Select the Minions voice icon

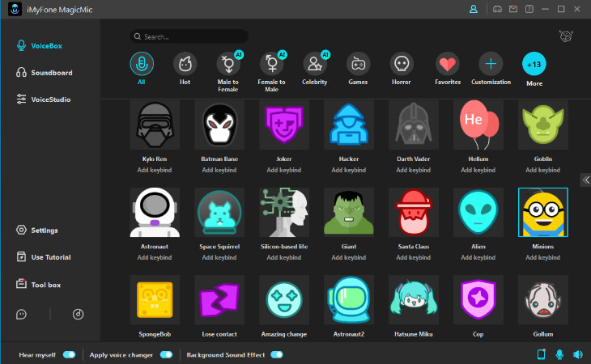click(543, 212)
